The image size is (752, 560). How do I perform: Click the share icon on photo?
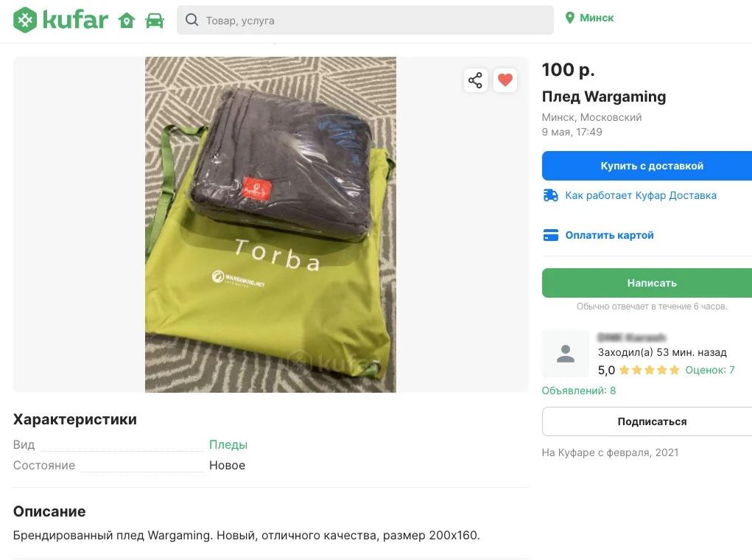[476, 80]
